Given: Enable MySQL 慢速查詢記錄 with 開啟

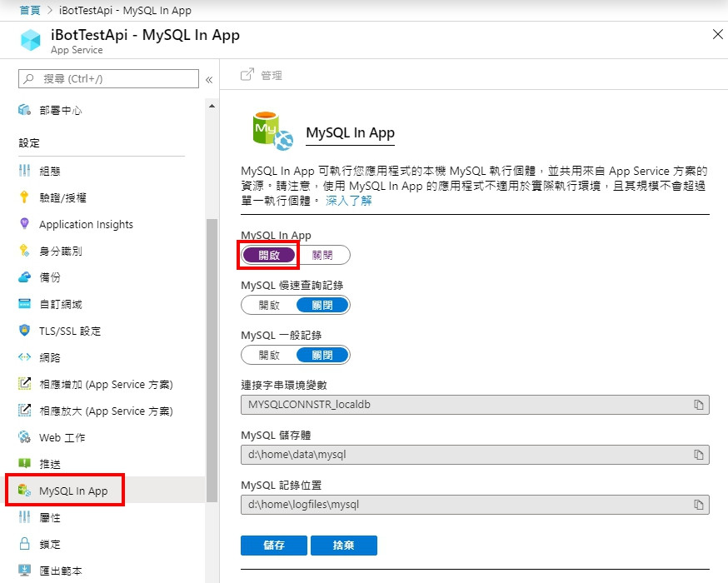Looking at the screenshot, I should click(x=269, y=305).
